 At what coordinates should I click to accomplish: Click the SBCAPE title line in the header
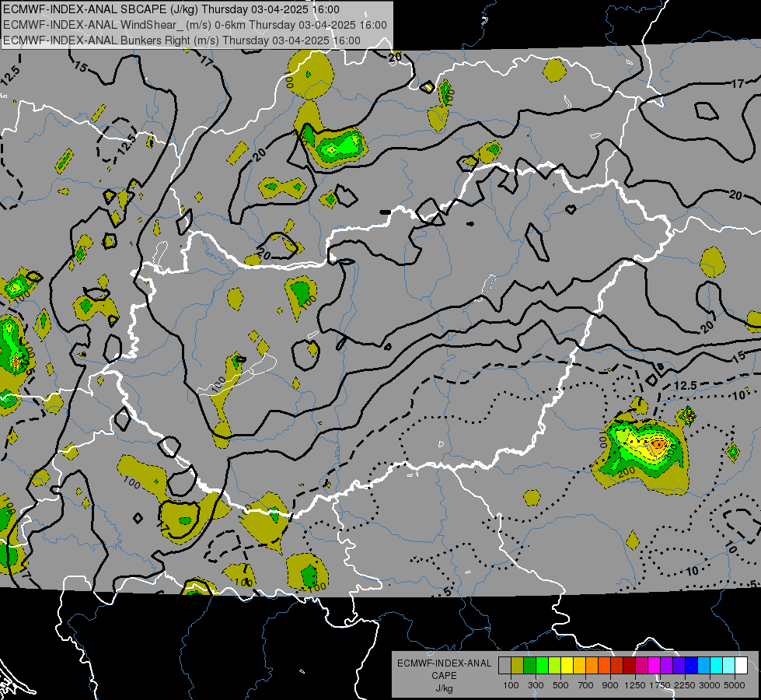tap(171, 9)
